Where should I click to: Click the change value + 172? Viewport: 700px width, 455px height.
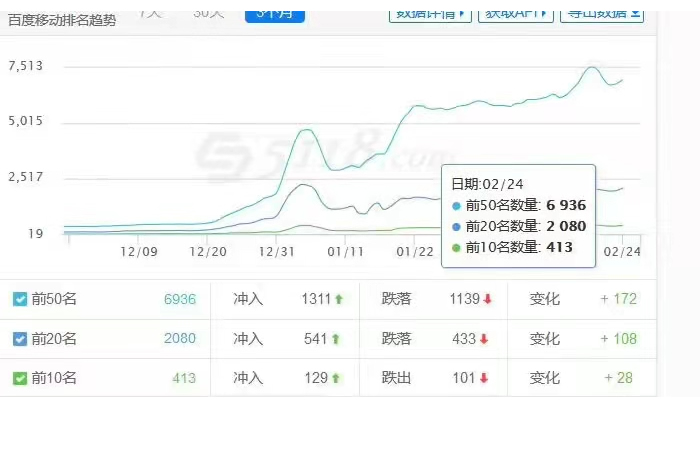(618, 299)
